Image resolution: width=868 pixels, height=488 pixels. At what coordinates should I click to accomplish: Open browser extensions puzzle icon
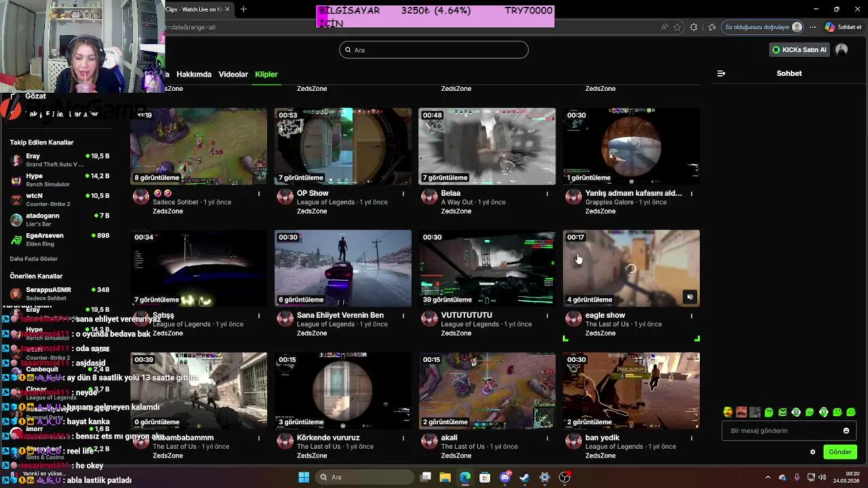coord(693,27)
